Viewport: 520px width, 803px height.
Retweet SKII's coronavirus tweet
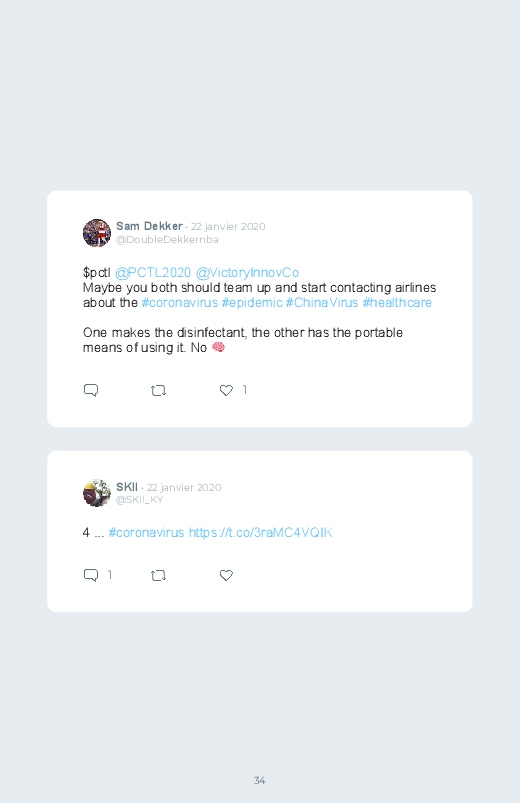tap(158, 576)
